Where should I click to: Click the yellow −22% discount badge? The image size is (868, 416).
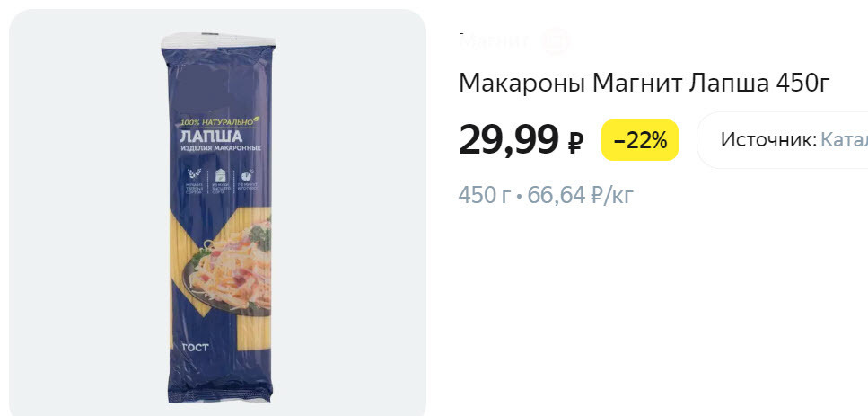tap(639, 140)
